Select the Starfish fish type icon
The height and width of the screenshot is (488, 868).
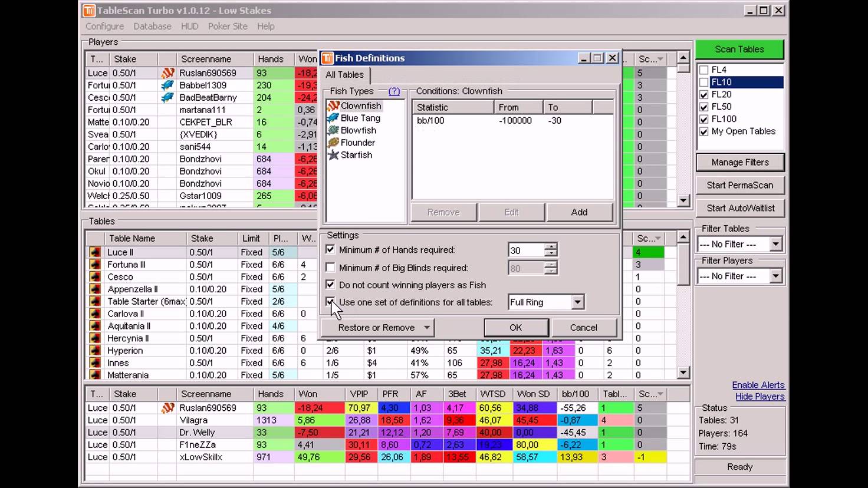[333, 155]
